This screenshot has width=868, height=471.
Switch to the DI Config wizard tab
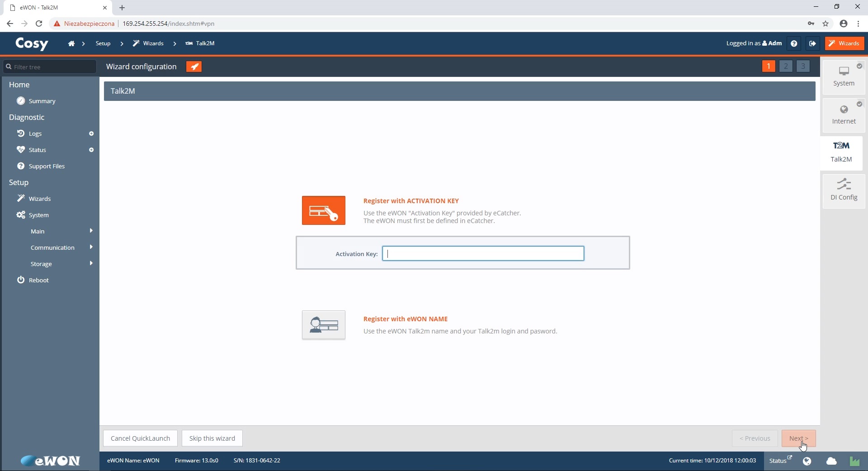tap(844, 190)
